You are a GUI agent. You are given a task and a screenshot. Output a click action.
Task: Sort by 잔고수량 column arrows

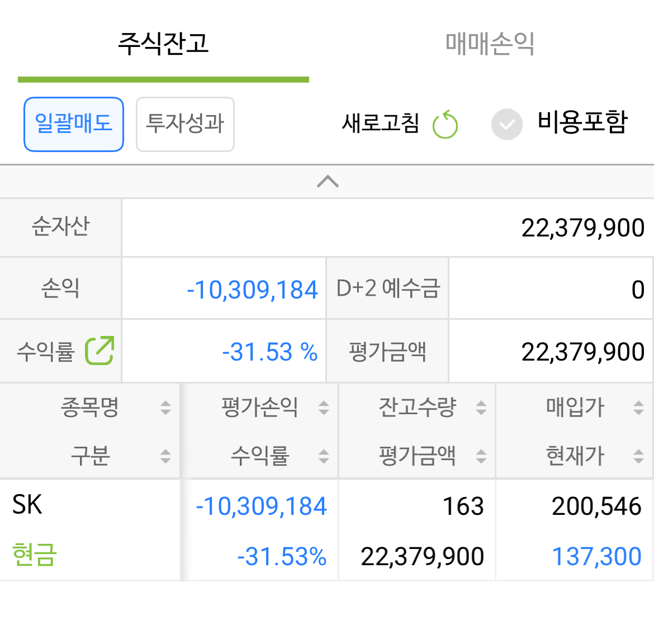(x=481, y=408)
